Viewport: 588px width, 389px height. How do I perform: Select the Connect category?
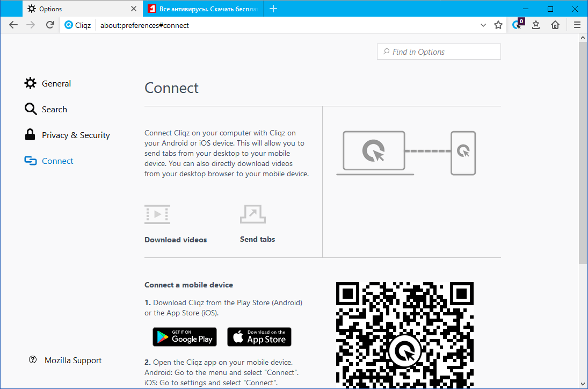coord(49,161)
